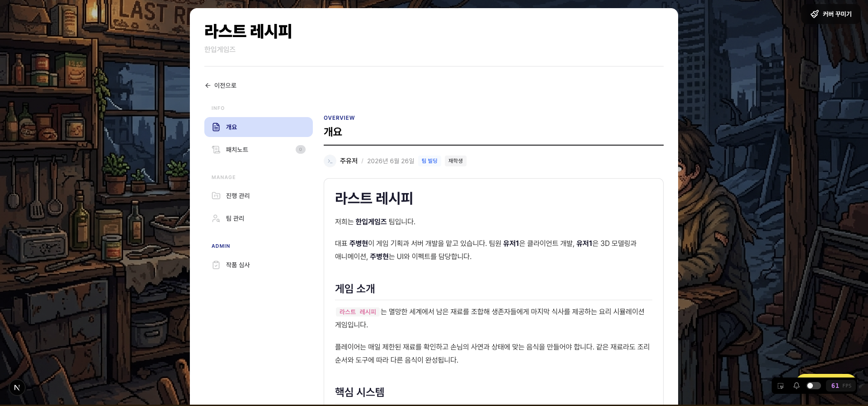Image resolution: width=868 pixels, height=406 pixels.
Task: Click the 핵심 시스템 heading
Action: coord(359,392)
